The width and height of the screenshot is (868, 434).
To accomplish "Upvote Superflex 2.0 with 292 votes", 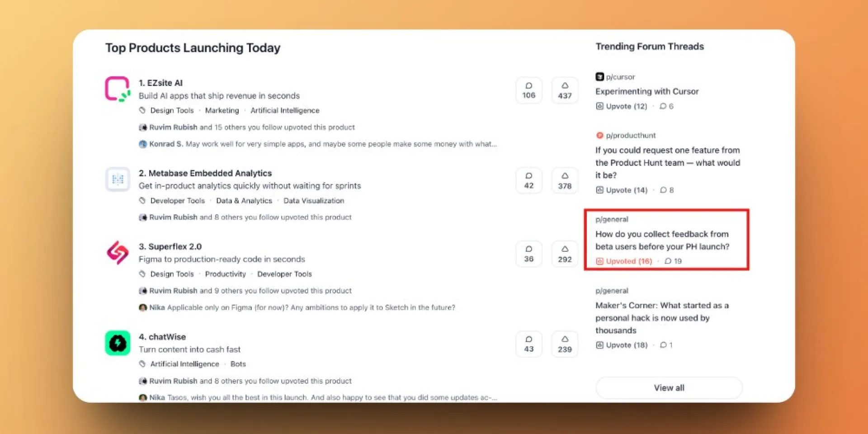I will pyautogui.click(x=565, y=254).
